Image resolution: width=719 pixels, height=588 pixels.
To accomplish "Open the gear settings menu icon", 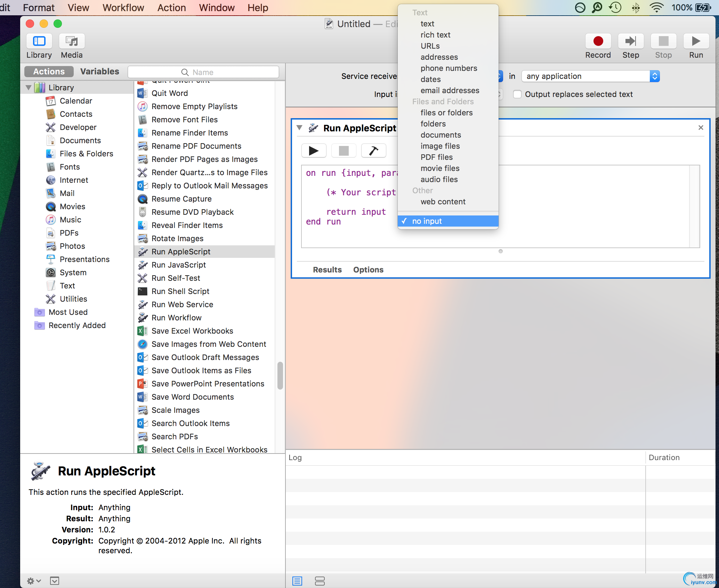I will pyautogui.click(x=34, y=581).
